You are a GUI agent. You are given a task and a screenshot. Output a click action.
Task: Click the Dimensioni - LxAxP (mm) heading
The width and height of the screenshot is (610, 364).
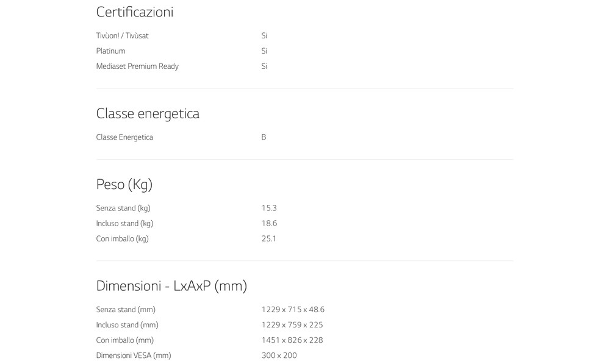pyautogui.click(x=171, y=286)
